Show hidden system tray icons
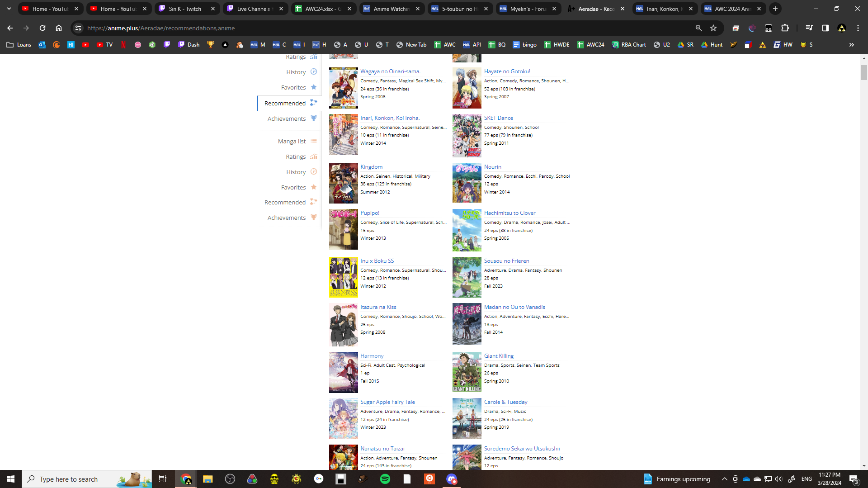Screen dimensions: 868x488 coord(724,479)
